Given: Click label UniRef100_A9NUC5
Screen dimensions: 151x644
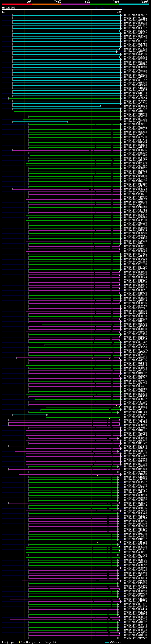Looking at the screenshot, I should click(135, 199).
